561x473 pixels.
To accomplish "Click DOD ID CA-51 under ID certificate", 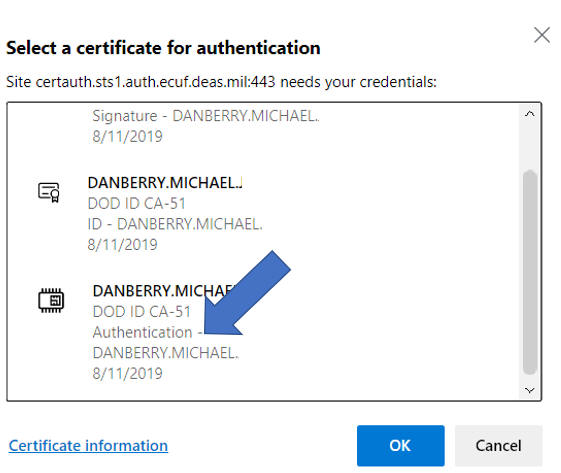I will [x=137, y=204].
